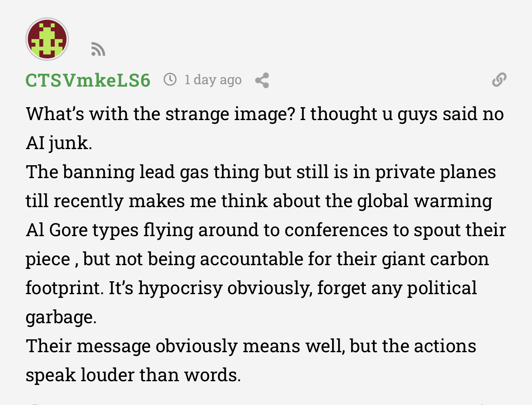The image size is (532, 405).
Task: Click the pixelated green alien avatar
Action: pyautogui.click(x=47, y=39)
